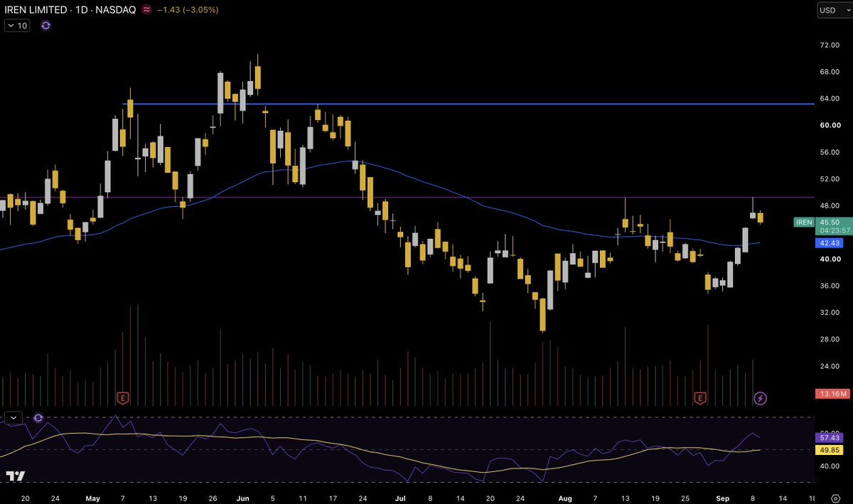Click the 68.00 price scale label

coord(830,72)
